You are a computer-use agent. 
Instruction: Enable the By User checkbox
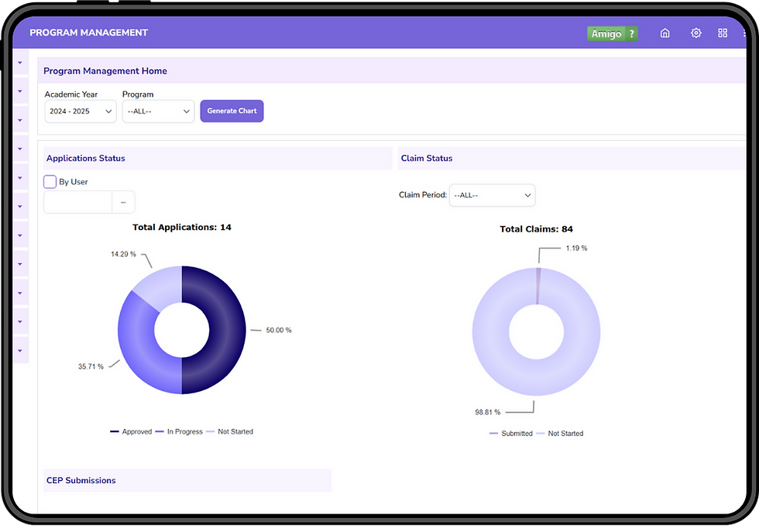[x=50, y=181]
